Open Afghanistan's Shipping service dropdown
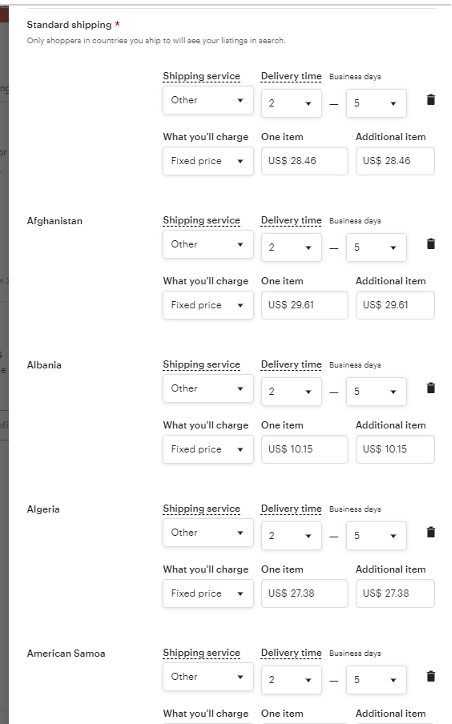452x724 pixels. pyautogui.click(x=208, y=244)
